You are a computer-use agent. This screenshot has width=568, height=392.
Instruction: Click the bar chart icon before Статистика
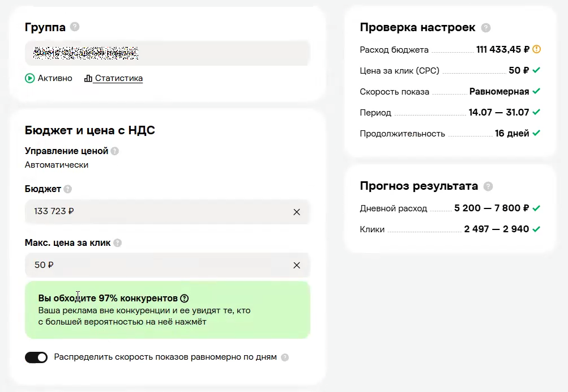point(88,78)
